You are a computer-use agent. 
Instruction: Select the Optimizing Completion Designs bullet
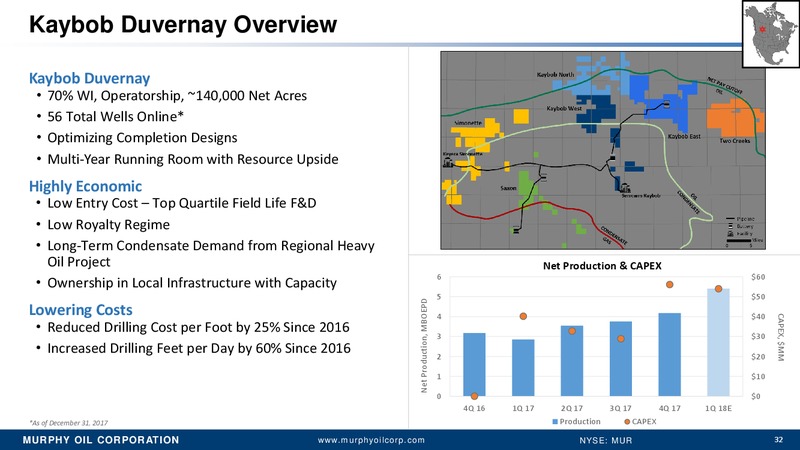[x=142, y=138]
